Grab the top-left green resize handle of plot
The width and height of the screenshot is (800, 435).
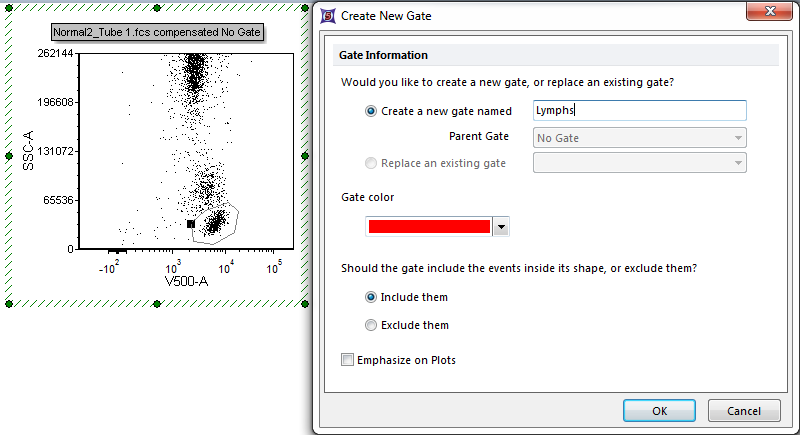coord(8,7)
